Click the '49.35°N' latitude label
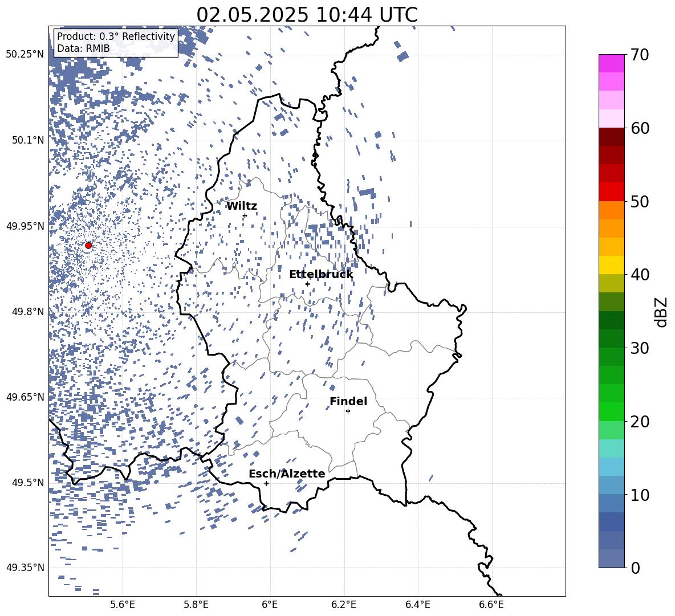This screenshot has height=616, width=675. (25, 568)
